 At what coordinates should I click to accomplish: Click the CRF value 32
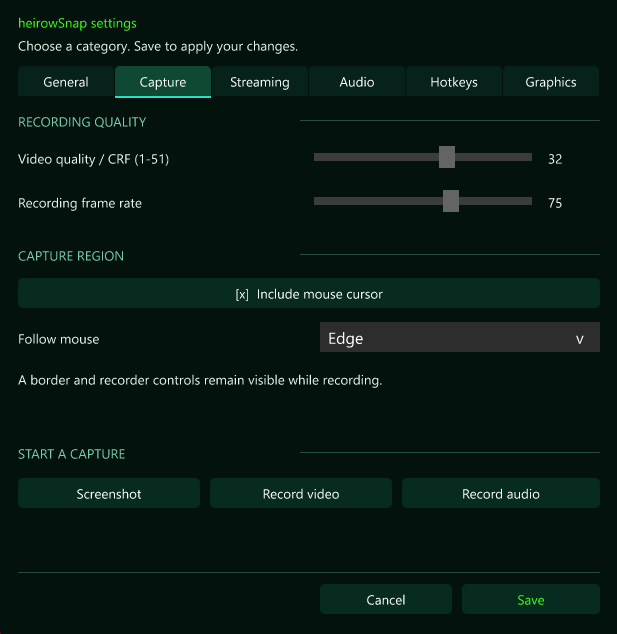tap(555, 159)
